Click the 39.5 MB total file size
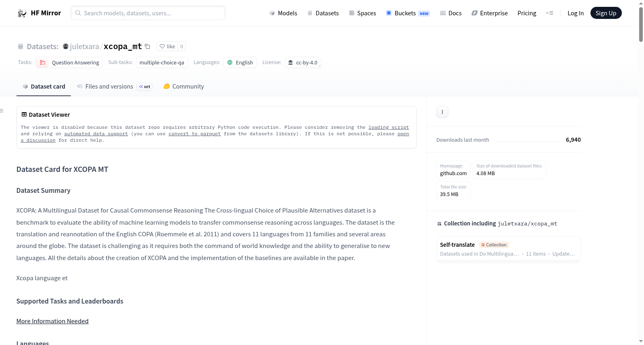 (449, 194)
